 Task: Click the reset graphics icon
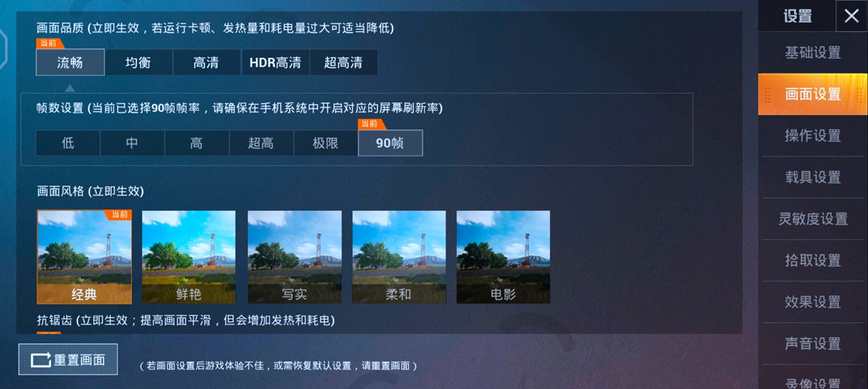pos(41,360)
